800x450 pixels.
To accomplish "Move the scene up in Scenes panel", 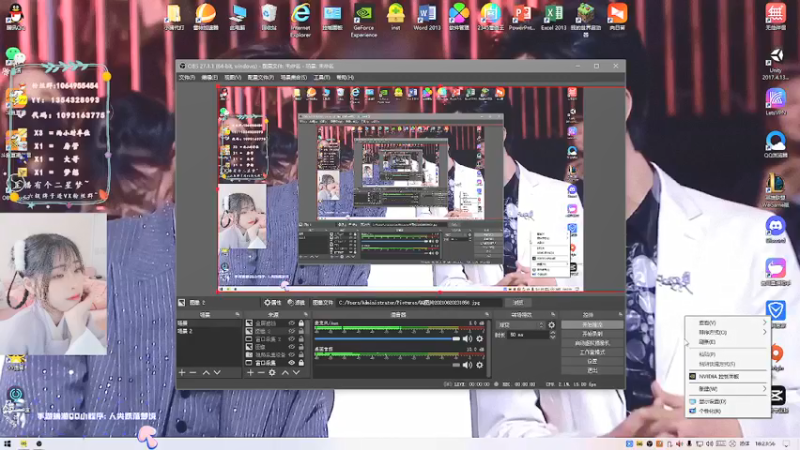I will tap(206, 373).
